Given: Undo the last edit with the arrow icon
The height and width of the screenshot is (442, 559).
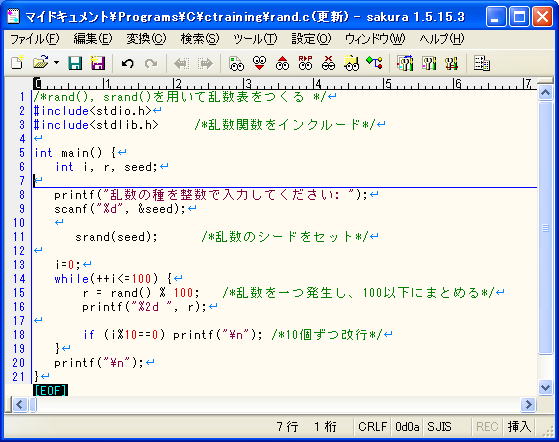Looking at the screenshot, I should point(127,64).
